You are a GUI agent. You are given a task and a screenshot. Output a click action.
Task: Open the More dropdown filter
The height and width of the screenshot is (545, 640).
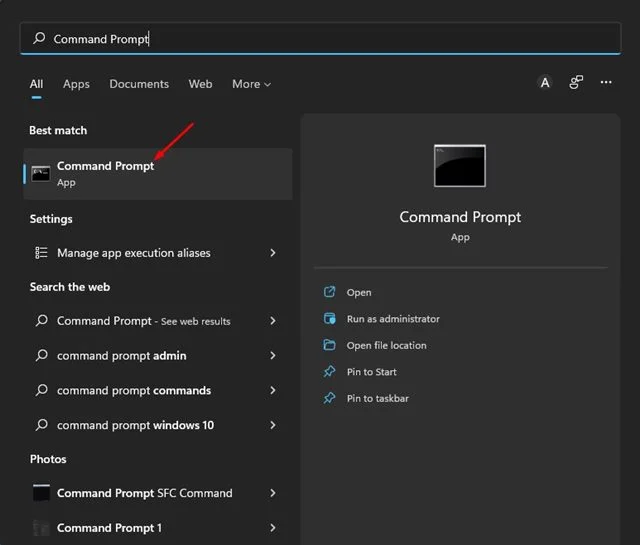(251, 84)
